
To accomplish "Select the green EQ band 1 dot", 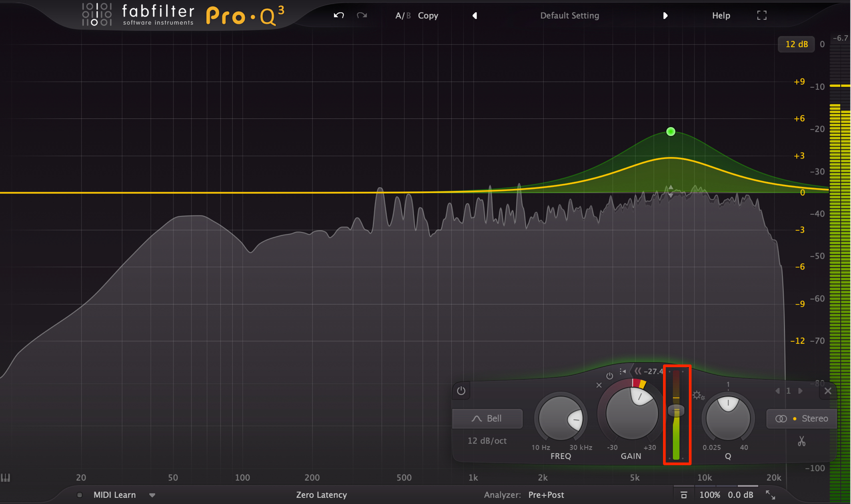I will [671, 132].
